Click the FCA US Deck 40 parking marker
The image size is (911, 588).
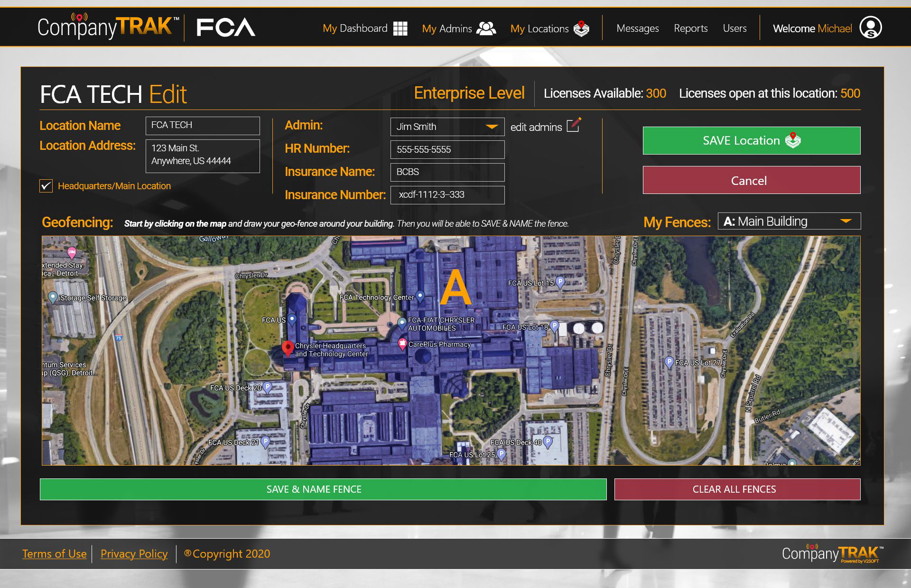tap(548, 441)
